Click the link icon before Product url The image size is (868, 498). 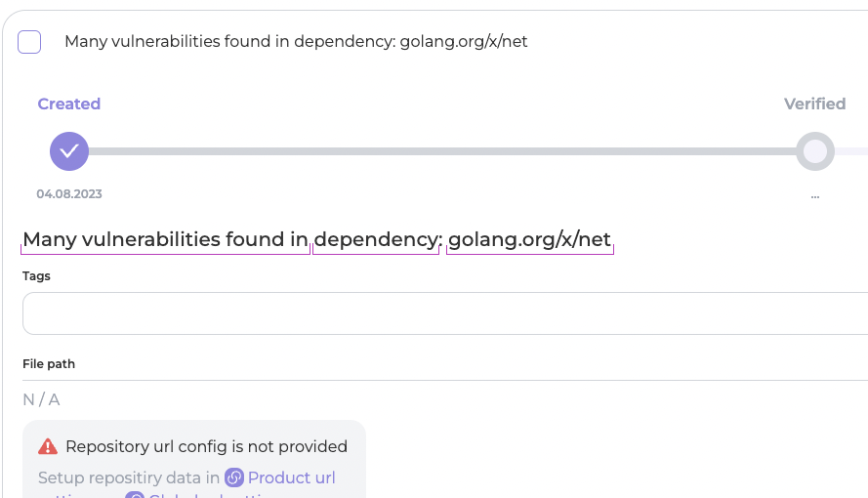coord(234,477)
